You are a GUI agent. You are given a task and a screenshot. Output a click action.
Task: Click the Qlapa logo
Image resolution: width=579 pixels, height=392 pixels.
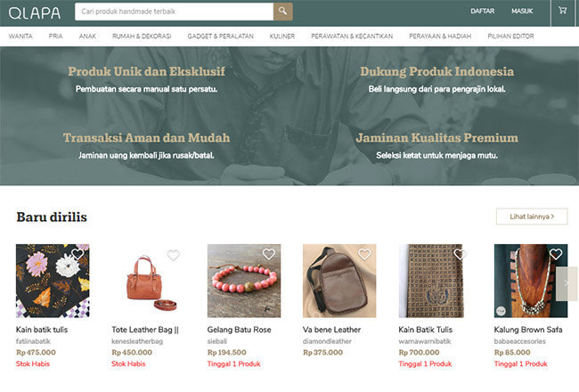click(x=35, y=13)
